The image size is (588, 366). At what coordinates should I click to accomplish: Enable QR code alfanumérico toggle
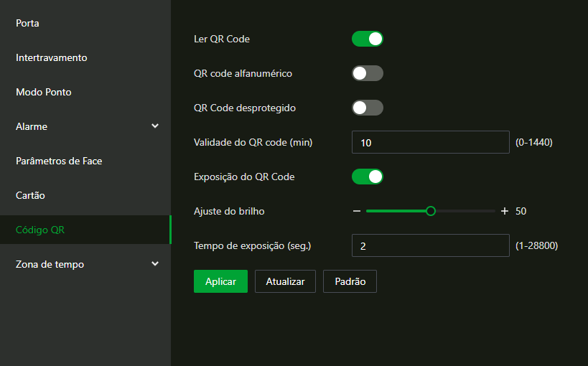368,73
